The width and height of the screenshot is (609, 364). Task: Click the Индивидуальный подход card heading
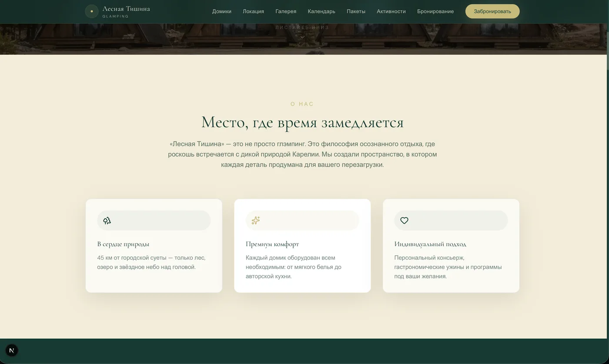click(x=430, y=244)
